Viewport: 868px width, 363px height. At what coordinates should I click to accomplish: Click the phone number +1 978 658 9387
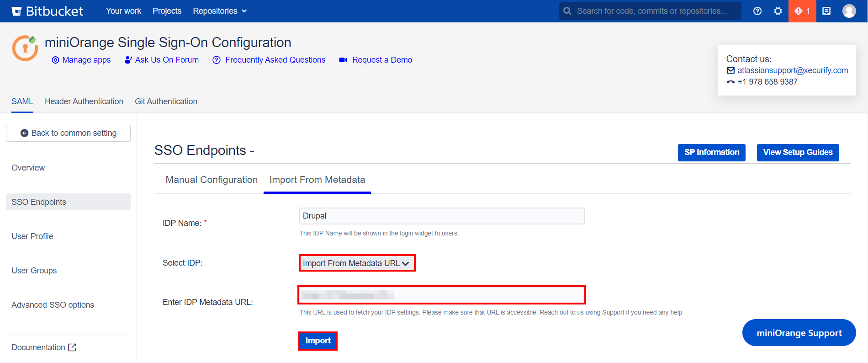click(767, 82)
